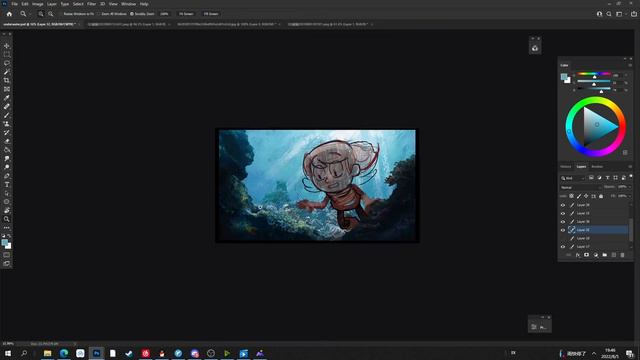This screenshot has width=640, height=360.
Task: Select the Pen tool
Action: click(7, 176)
